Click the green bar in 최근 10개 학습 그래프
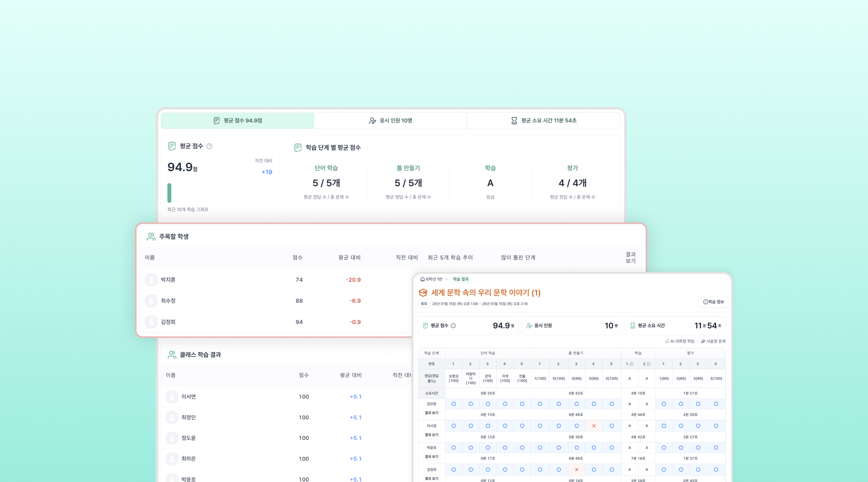This screenshot has width=868, height=482. [169, 193]
